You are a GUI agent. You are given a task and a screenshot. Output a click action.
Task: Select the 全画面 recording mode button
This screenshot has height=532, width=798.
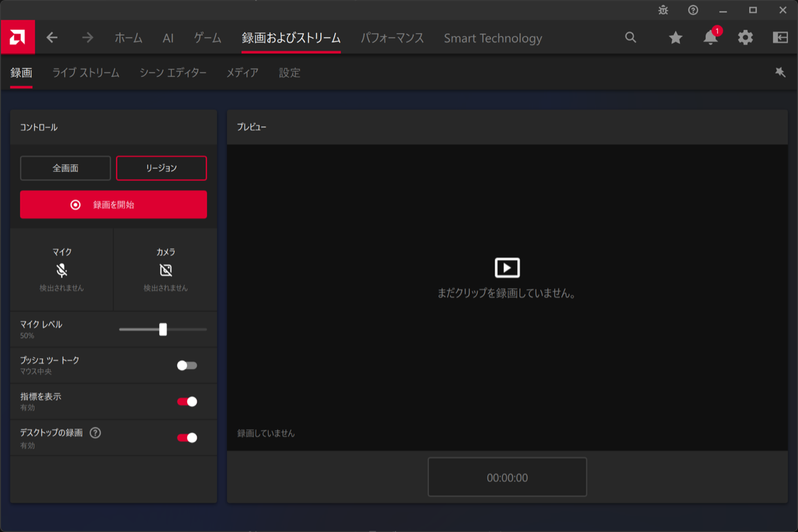[x=65, y=168]
